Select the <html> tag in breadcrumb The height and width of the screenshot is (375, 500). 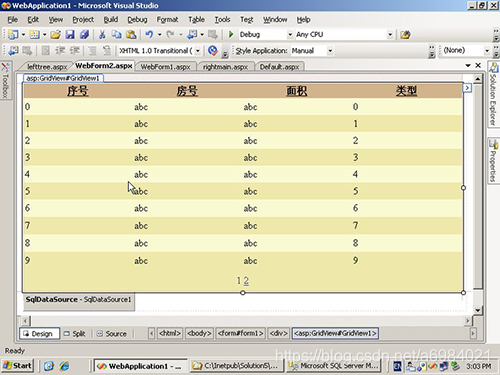click(x=170, y=333)
